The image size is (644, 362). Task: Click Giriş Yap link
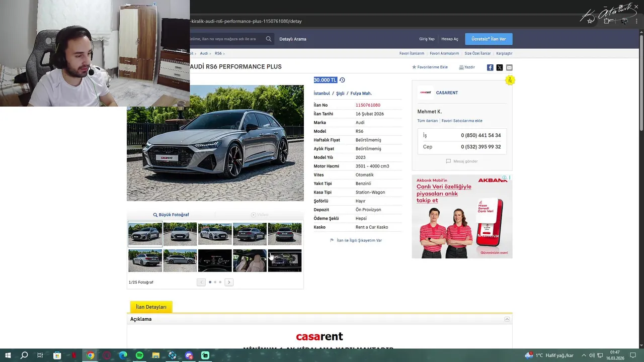(427, 39)
